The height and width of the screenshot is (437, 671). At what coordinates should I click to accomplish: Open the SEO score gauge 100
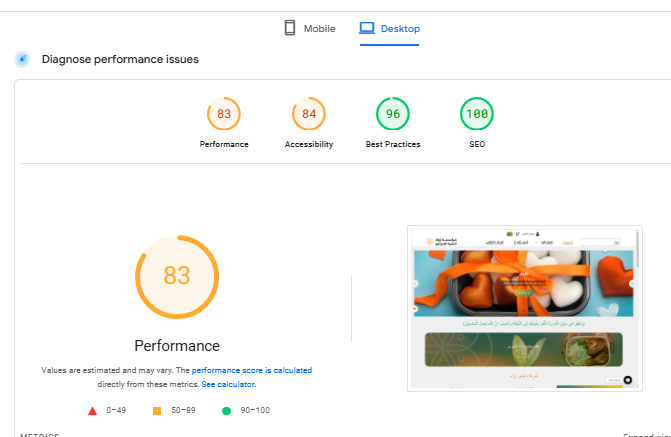click(477, 114)
